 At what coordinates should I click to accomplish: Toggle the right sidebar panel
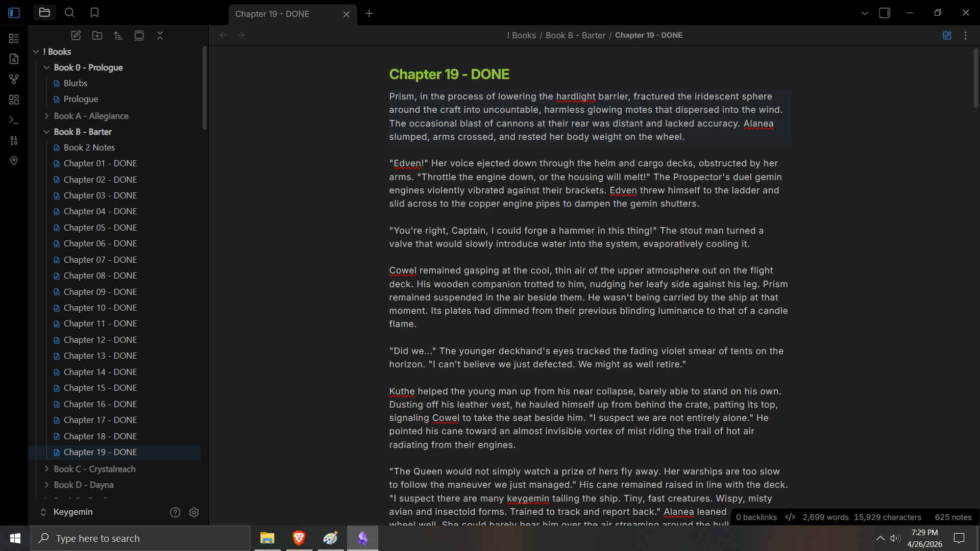pos(885,13)
